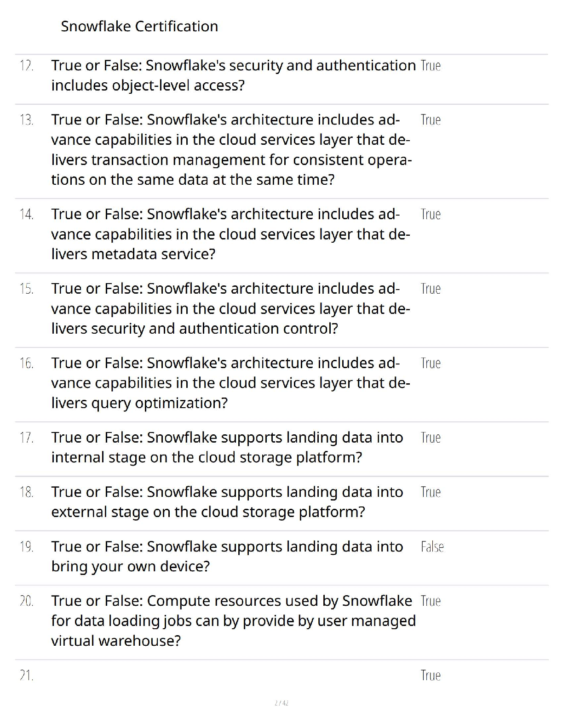
Task: Select question 16 about query optimization
Action: point(230,383)
